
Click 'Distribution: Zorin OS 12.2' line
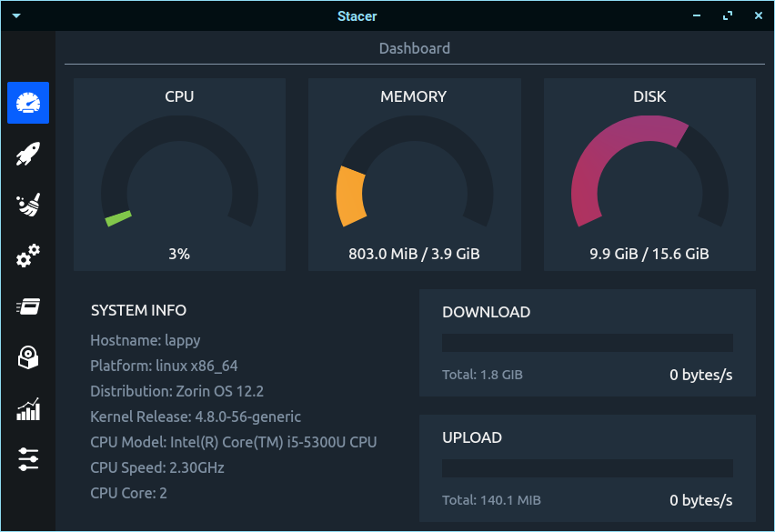coord(177,391)
